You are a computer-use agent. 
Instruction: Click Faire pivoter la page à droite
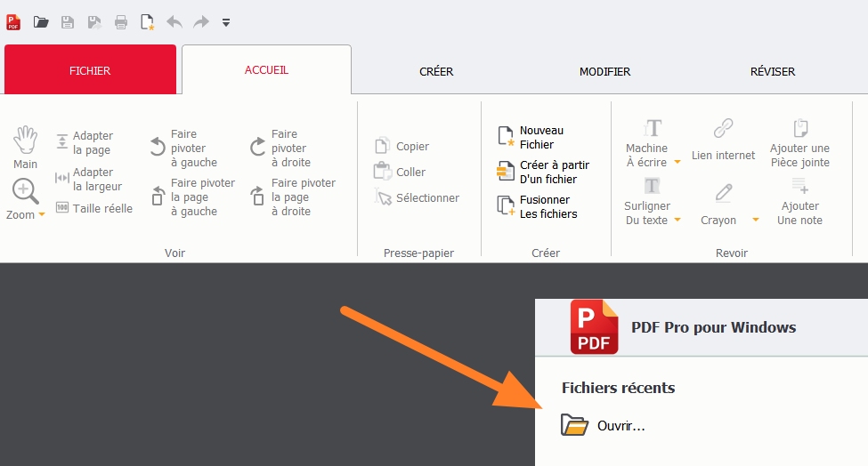click(293, 197)
